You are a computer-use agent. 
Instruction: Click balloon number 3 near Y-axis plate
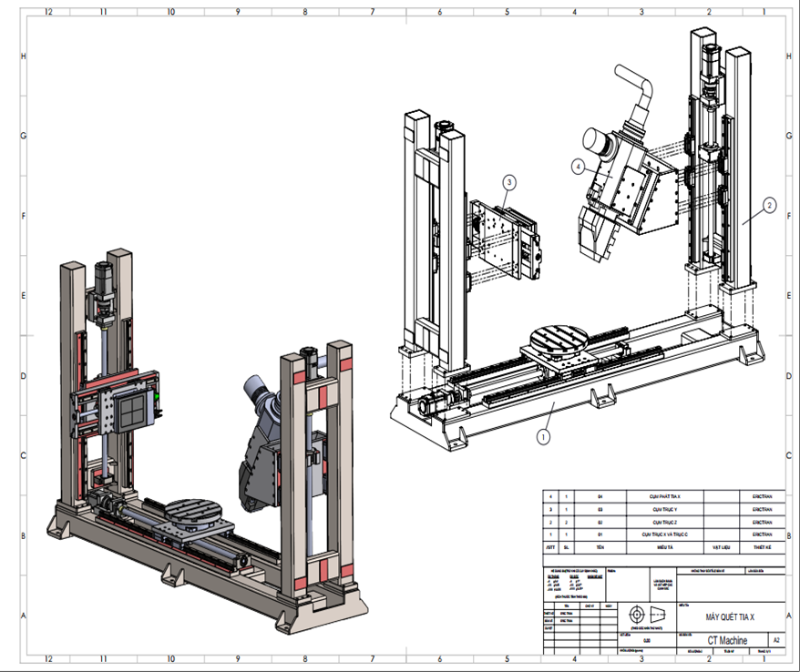(508, 182)
